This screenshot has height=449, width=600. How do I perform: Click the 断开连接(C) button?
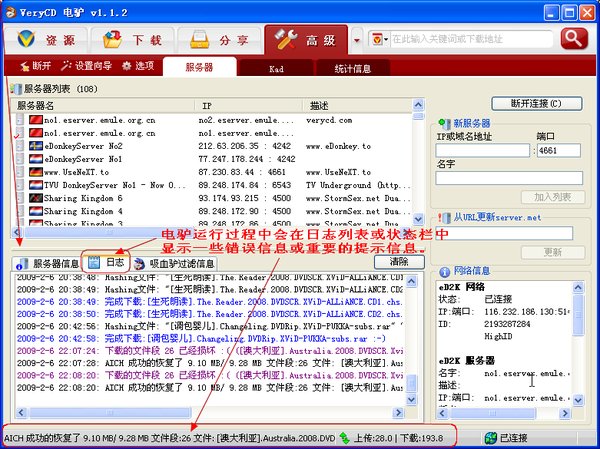click(x=536, y=104)
